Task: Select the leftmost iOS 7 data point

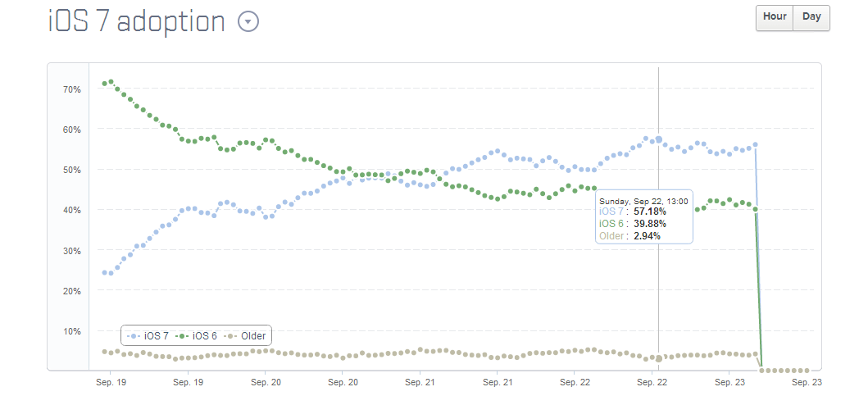Action: [x=104, y=272]
